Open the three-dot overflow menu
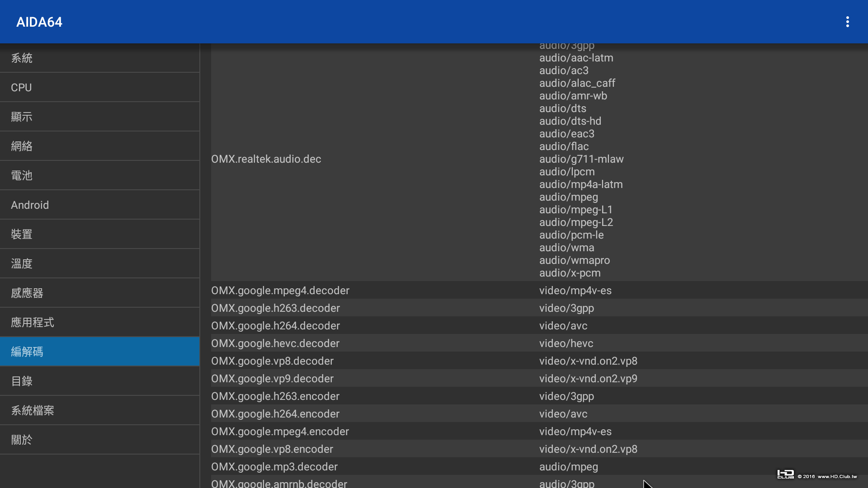 point(847,22)
